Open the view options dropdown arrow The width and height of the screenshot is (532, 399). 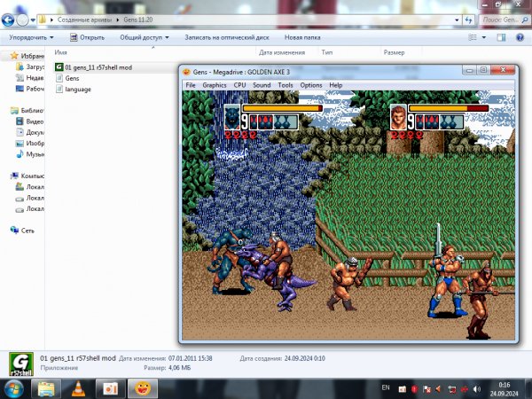[x=484, y=37]
